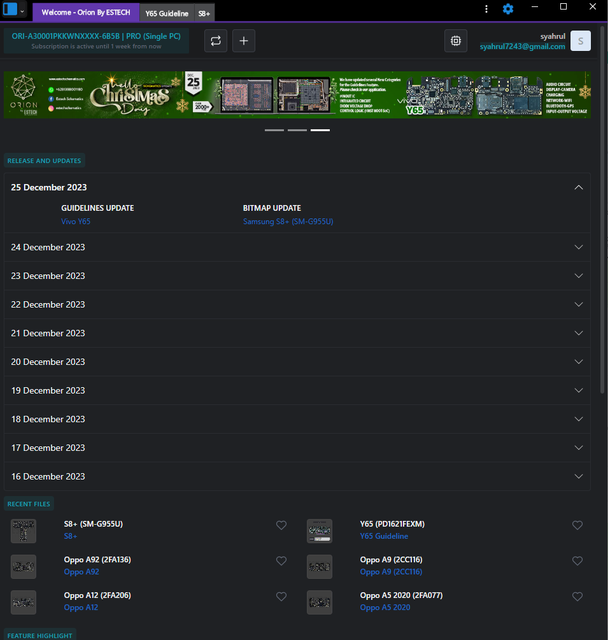Open the small dropdown arrow beside the sidebar icon
Image resolution: width=608 pixels, height=640 pixels.
pyautogui.click(x=22, y=11)
